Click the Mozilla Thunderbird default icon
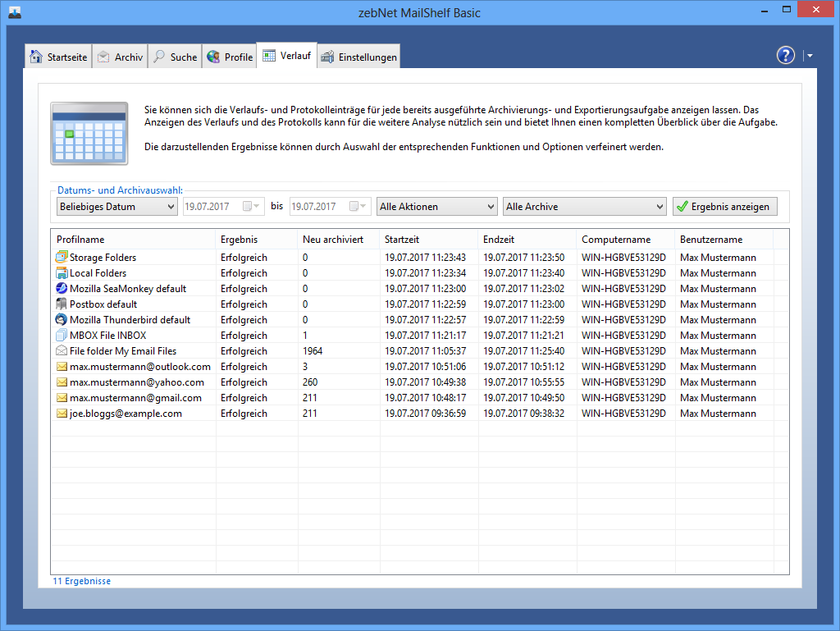 tap(62, 320)
